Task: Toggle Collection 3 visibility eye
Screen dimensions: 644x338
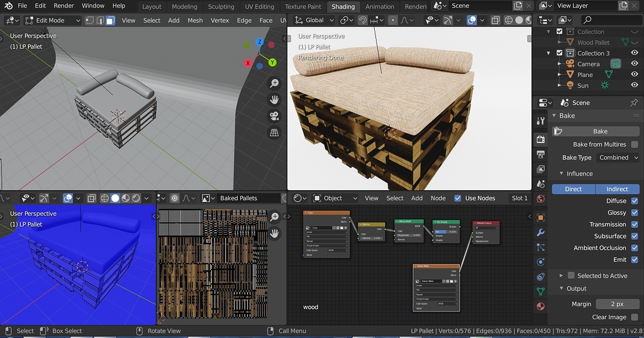Action: pos(635,53)
